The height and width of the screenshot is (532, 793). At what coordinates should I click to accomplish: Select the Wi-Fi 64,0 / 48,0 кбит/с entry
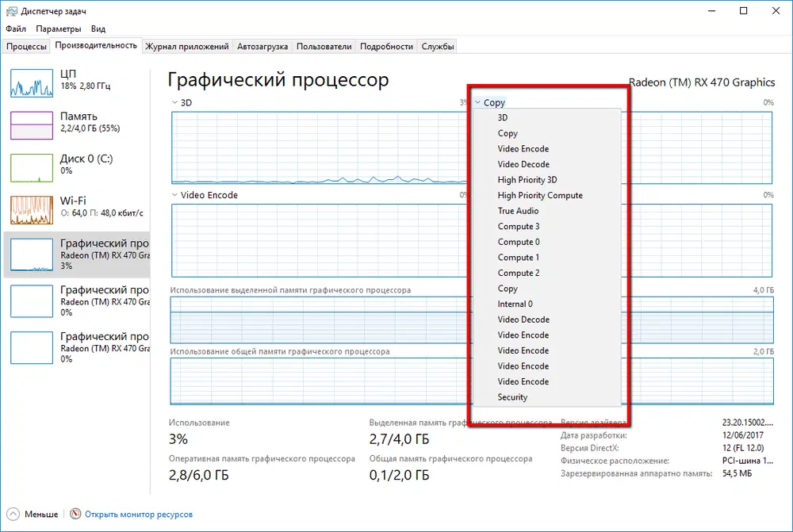point(77,210)
